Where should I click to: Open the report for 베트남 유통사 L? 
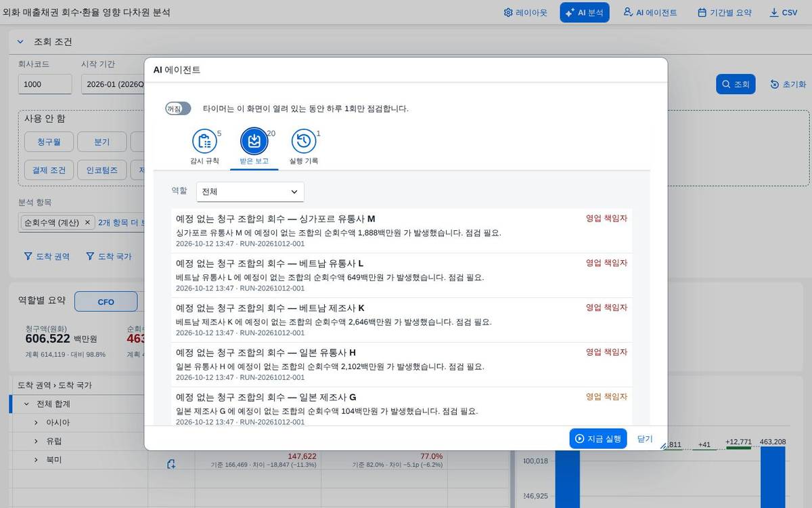[x=401, y=275]
